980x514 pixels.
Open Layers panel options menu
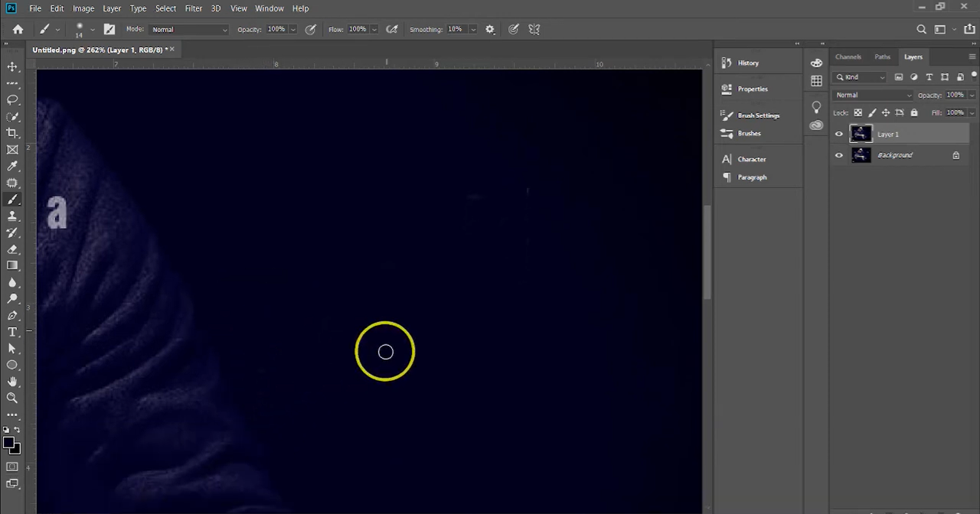click(x=972, y=57)
